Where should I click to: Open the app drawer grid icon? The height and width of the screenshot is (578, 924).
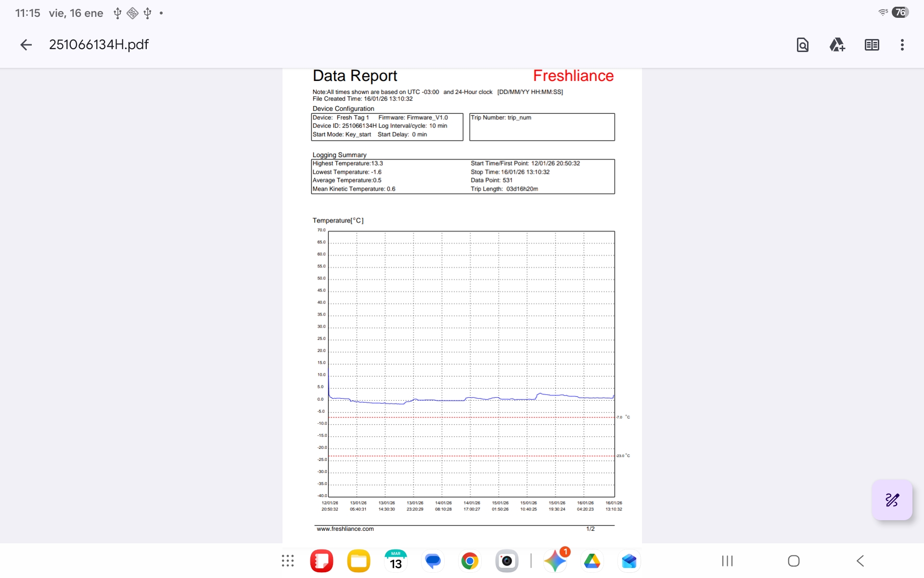point(288,561)
